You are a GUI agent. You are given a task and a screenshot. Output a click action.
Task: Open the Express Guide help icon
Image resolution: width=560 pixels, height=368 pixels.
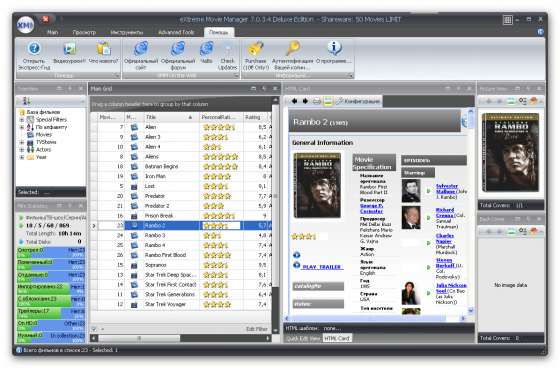tap(34, 49)
